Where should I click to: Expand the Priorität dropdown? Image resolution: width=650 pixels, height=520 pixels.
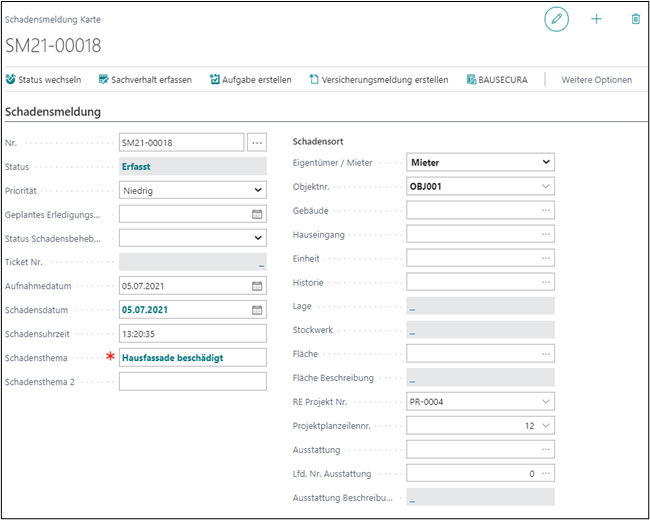pos(257,190)
